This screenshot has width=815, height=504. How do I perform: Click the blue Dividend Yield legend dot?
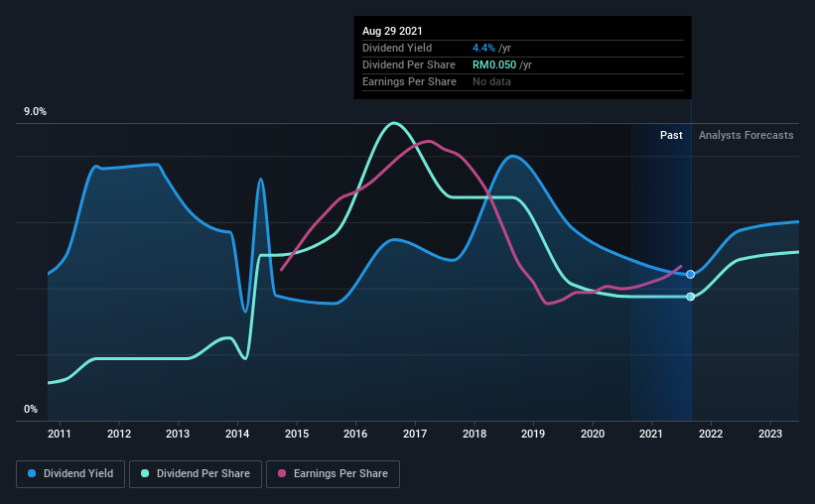pyautogui.click(x=32, y=473)
